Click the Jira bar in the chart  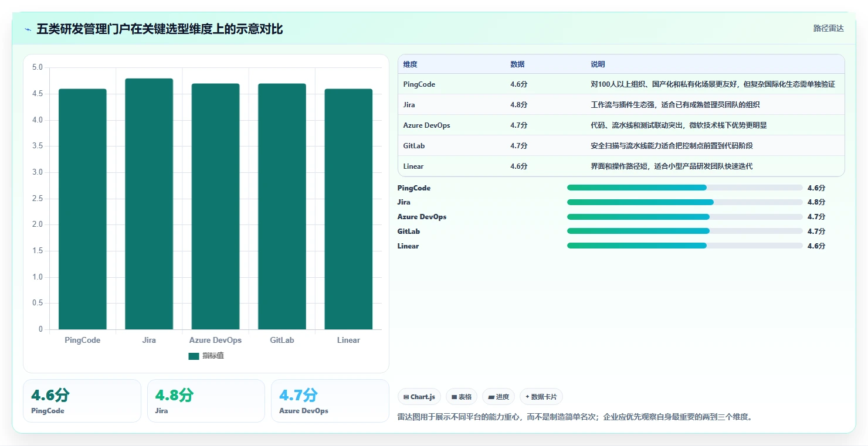[x=149, y=204]
